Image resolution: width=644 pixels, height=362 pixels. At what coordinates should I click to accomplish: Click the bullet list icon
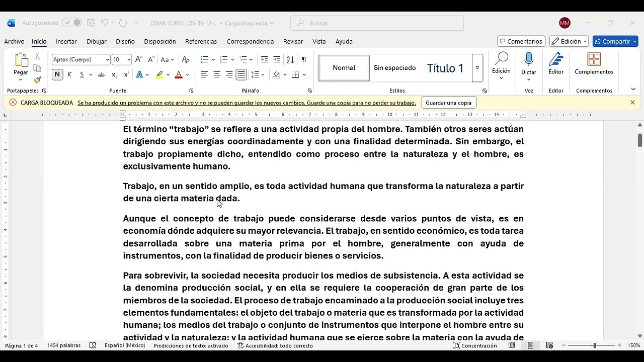(x=204, y=59)
